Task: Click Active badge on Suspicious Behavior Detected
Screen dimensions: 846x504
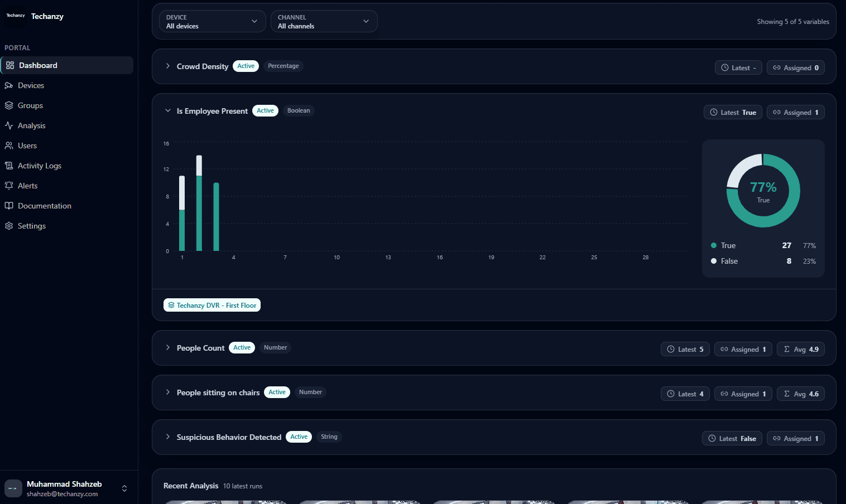Action: (299, 437)
